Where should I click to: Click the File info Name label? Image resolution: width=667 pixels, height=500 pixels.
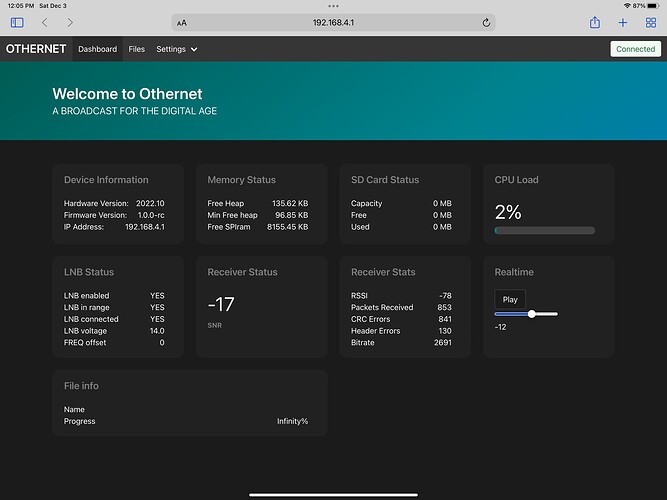click(74, 409)
